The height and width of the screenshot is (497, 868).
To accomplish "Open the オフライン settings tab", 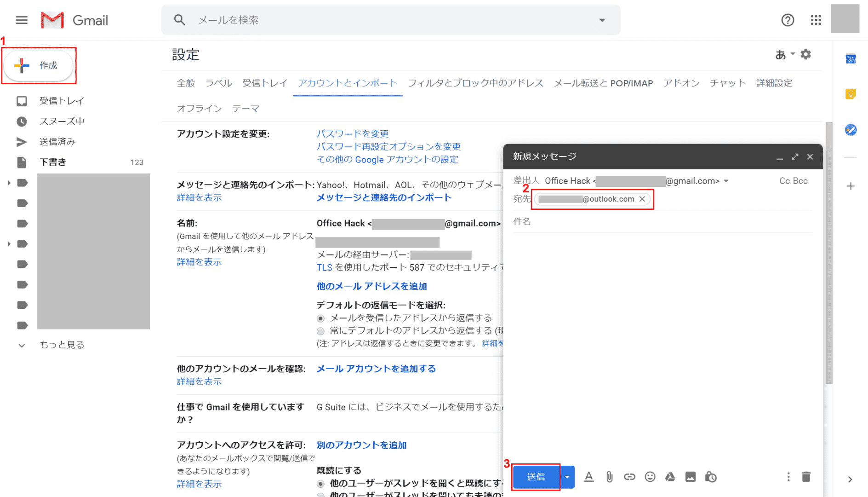I will tap(199, 109).
